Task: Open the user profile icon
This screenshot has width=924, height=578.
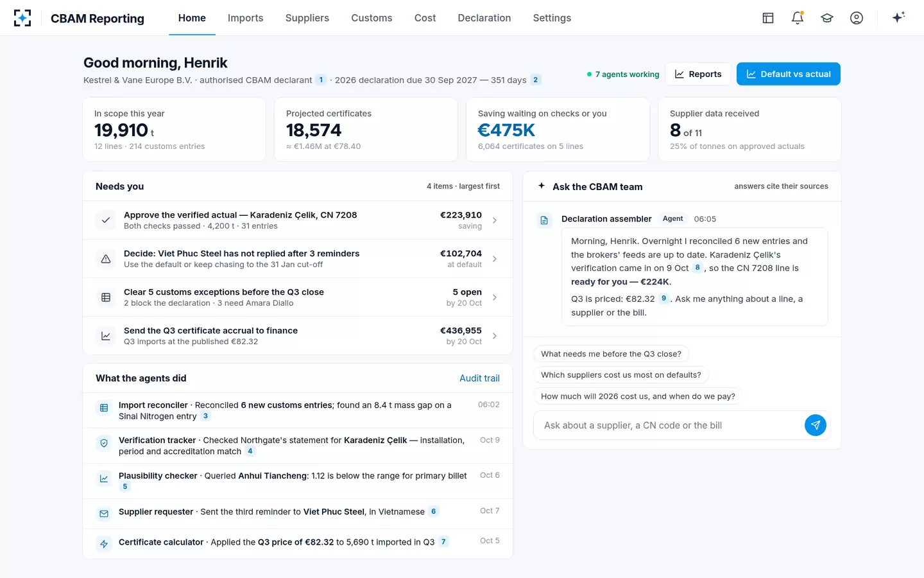Action: pyautogui.click(x=857, y=18)
